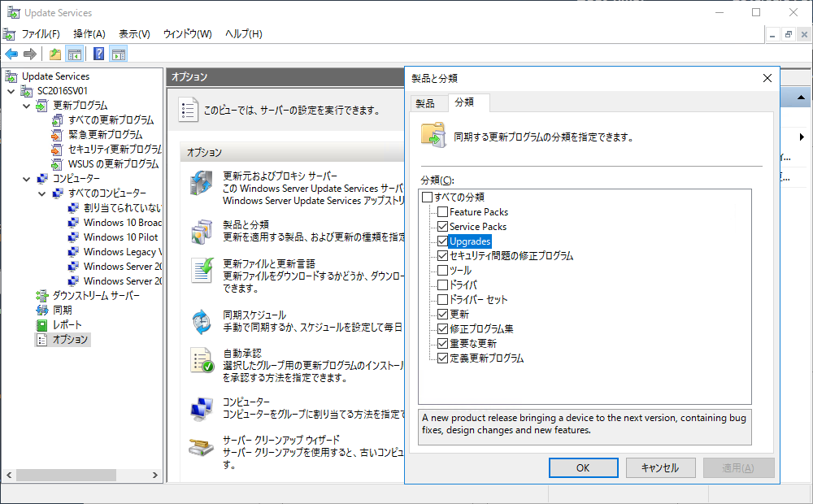The width and height of the screenshot is (813, 504).
Task: Open the 表示(V) menu
Action: click(x=134, y=33)
